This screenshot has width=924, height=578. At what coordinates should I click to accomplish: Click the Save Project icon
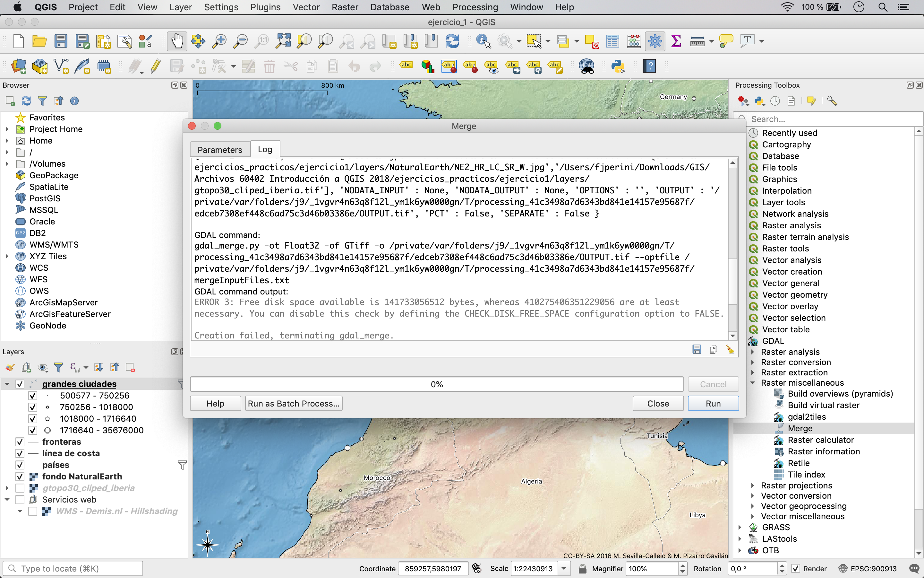click(x=61, y=41)
